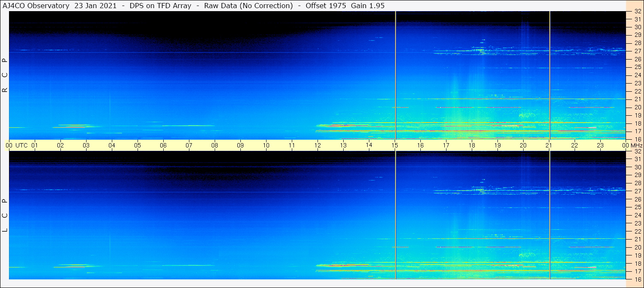Click the 08 hour label on UTC axis
The image size is (644, 288).
coord(215,145)
